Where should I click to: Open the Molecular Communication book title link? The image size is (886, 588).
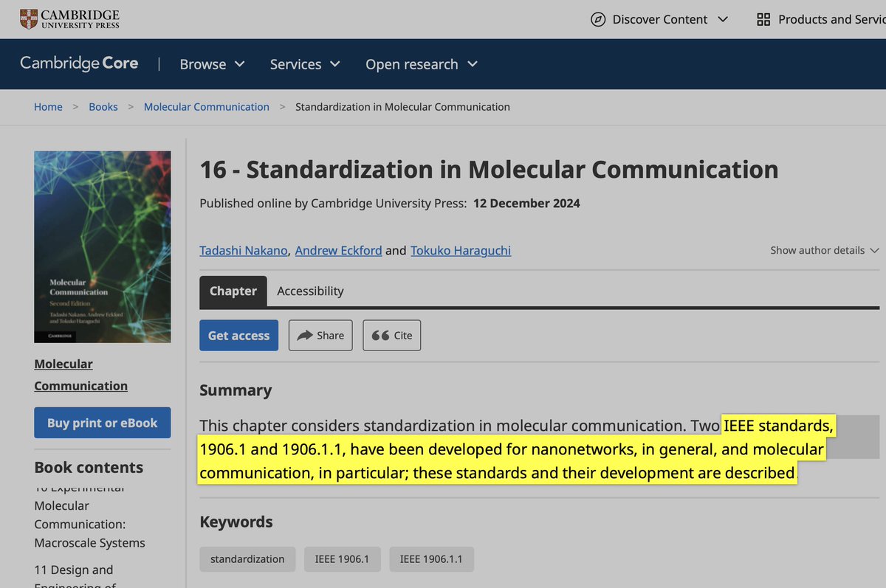[x=81, y=375]
